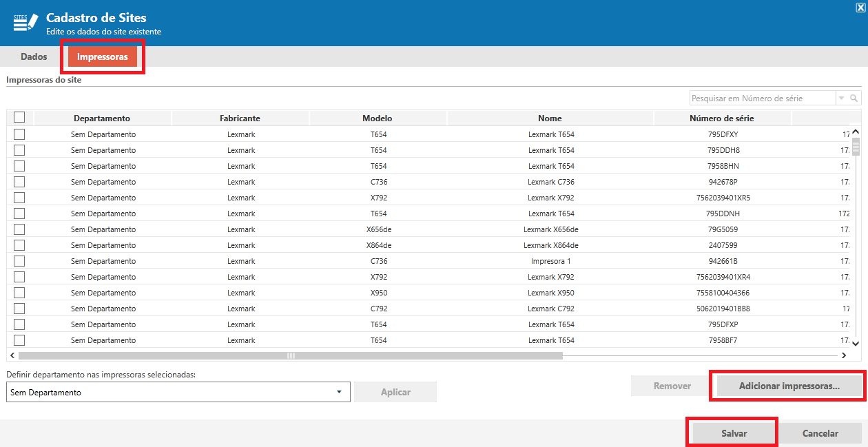Check the box for serial 795DFXY
The image size is (868, 447).
point(19,134)
